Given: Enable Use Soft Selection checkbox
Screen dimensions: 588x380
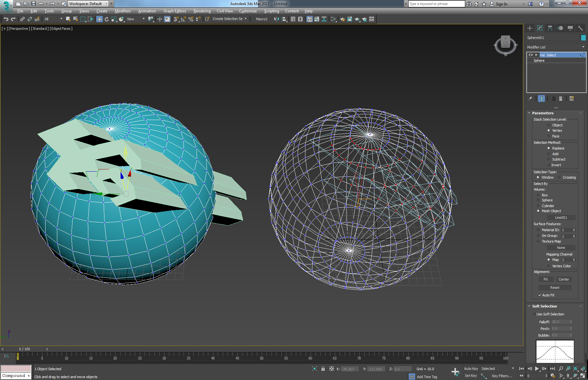Looking at the screenshot, I should coord(534,314).
